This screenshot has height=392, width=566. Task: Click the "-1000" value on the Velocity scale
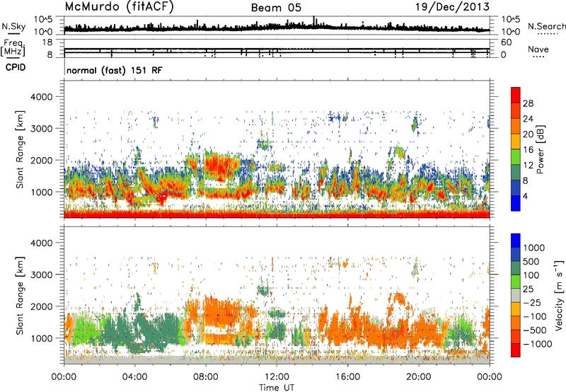click(537, 344)
